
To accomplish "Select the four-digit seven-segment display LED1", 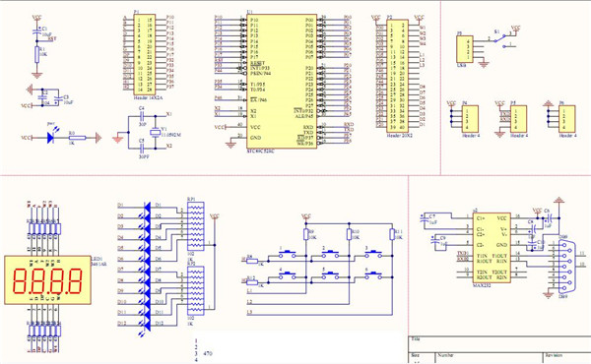I will point(47,280).
